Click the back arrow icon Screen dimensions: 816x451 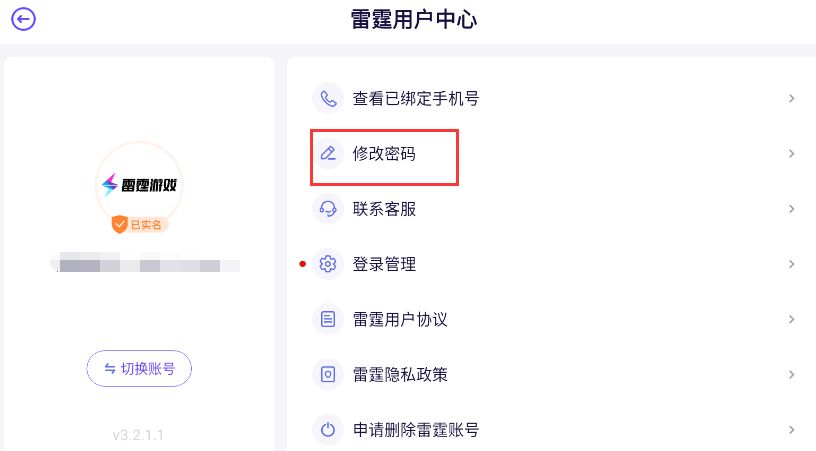click(23, 19)
